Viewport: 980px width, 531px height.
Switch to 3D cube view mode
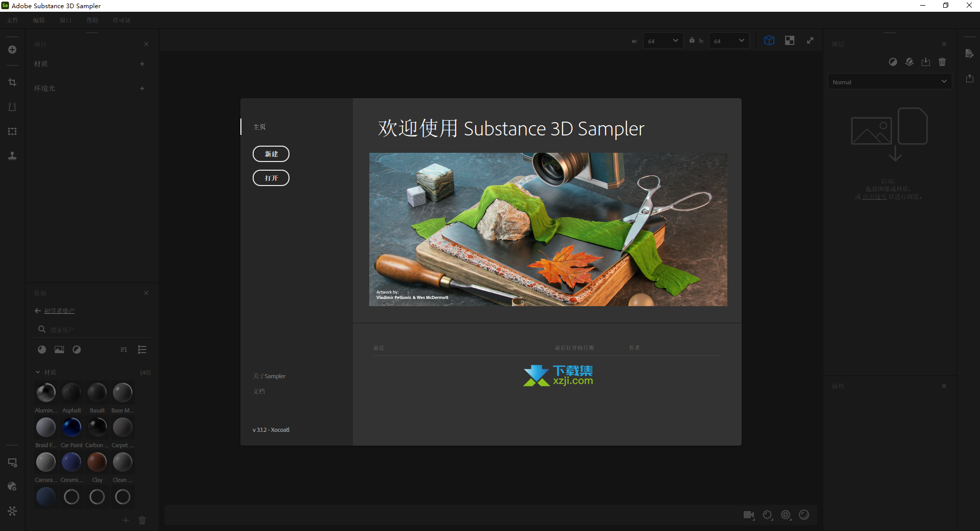(x=769, y=40)
